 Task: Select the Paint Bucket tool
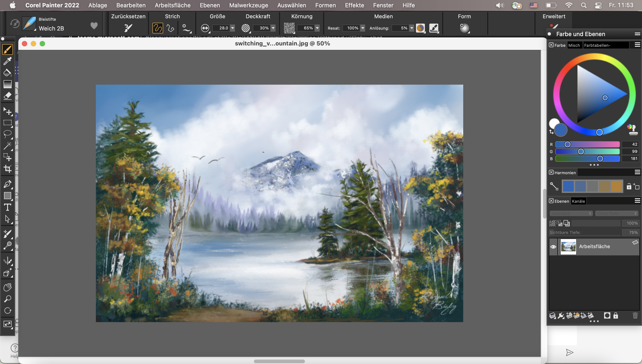[7, 73]
